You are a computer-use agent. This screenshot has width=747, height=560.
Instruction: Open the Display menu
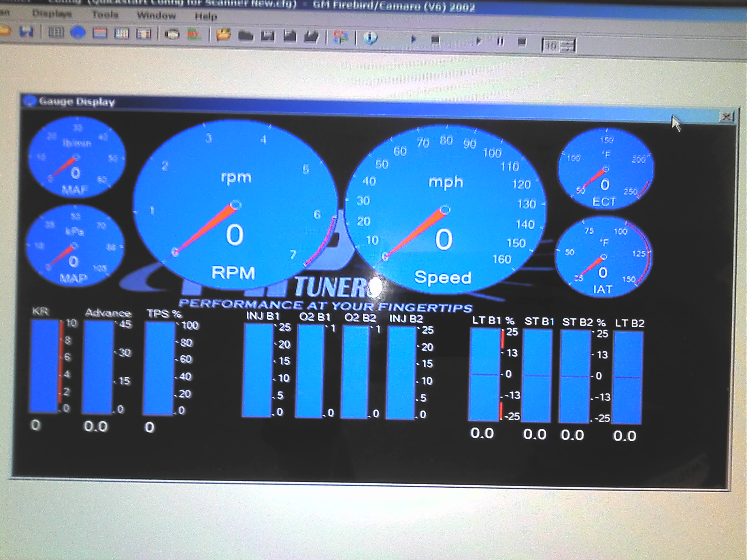(52, 14)
